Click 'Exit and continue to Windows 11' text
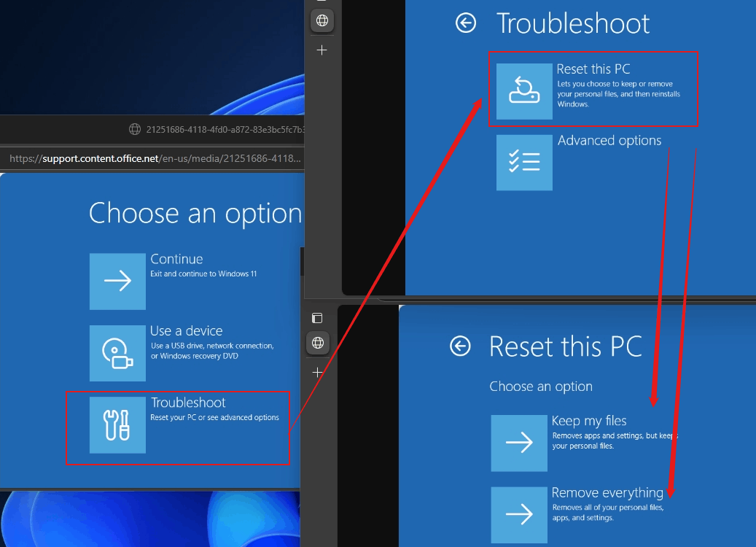The image size is (756, 547). pyautogui.click(x=203, y=273)
